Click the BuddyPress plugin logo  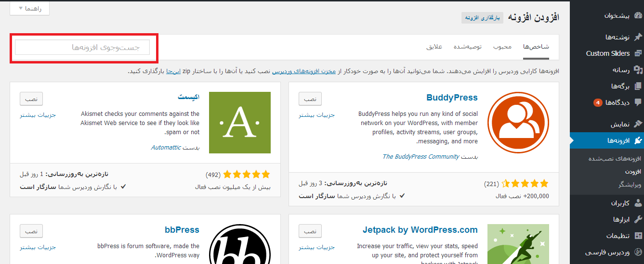[518, 123]
